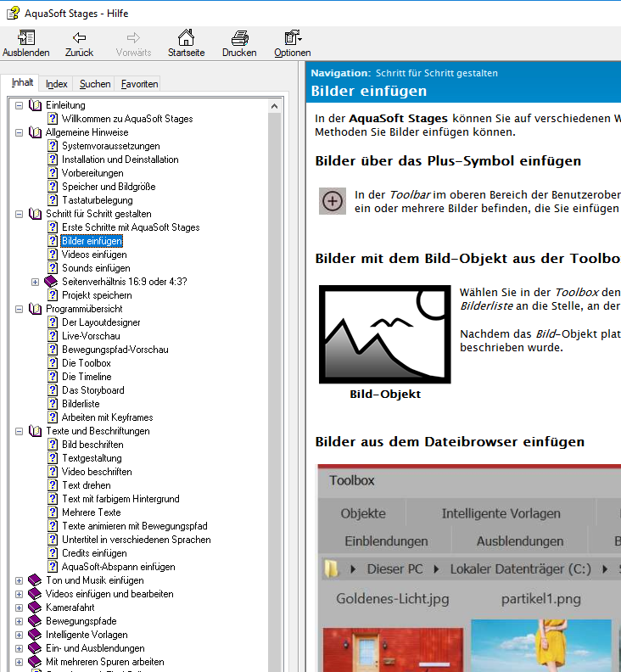Expand the Ton und Musik einfügen node

tap(20, 580)
